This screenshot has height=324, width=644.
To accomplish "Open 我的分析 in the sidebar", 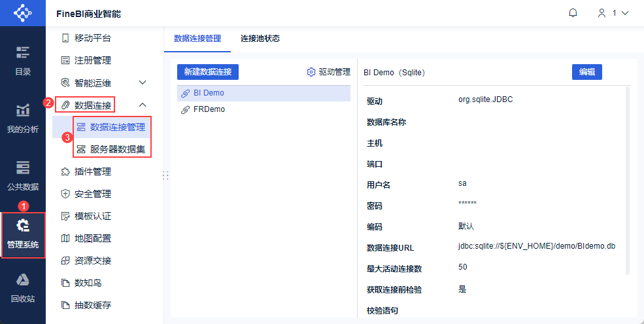I will [x=23, y=118].
